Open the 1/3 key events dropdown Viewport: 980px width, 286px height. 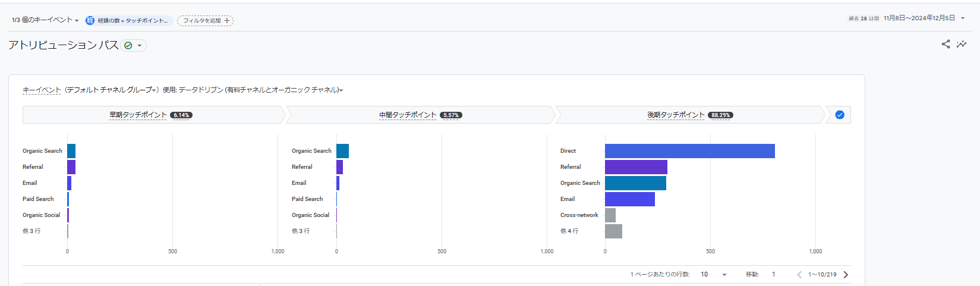(45, 20)
